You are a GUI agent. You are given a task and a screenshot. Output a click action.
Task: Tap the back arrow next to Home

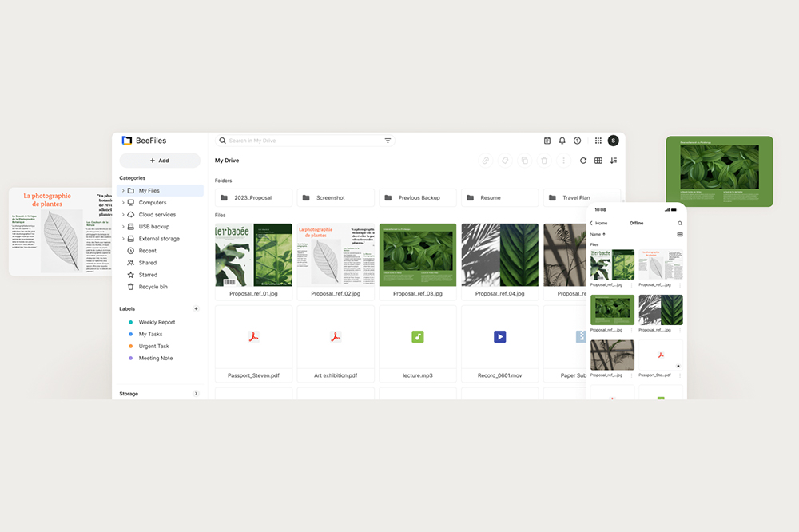[591, 223]
